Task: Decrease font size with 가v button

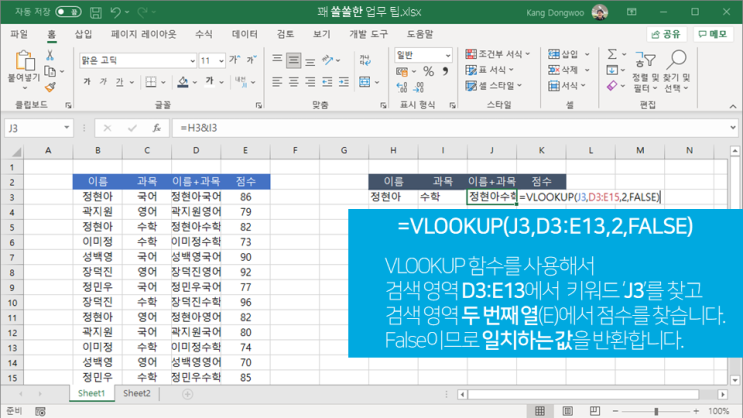Action: click(x=251, y=60)
